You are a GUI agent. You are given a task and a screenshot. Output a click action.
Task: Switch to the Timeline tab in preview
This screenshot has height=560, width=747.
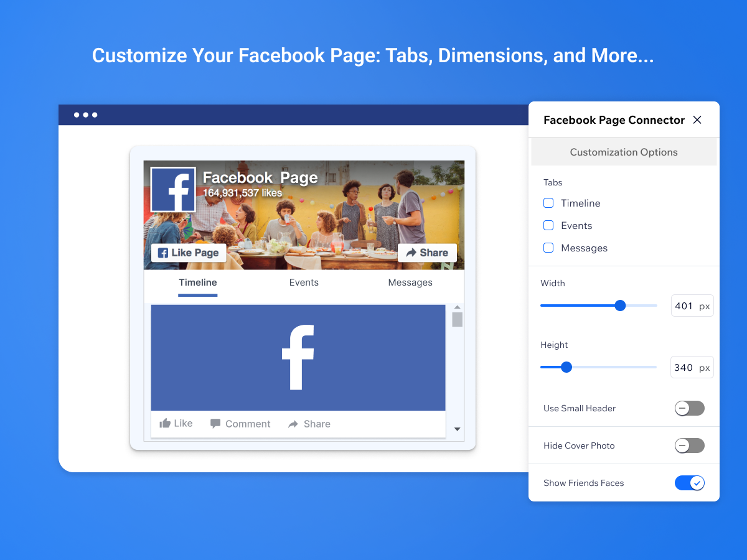[198, 282]
